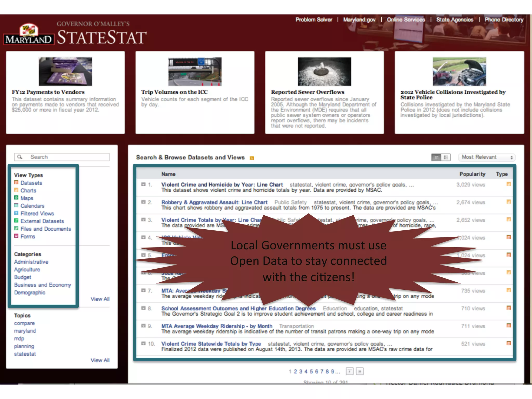The height and width of the screenshot is (399, 532).
Task: Select the compare topic
Action: (x=24, y=323)
